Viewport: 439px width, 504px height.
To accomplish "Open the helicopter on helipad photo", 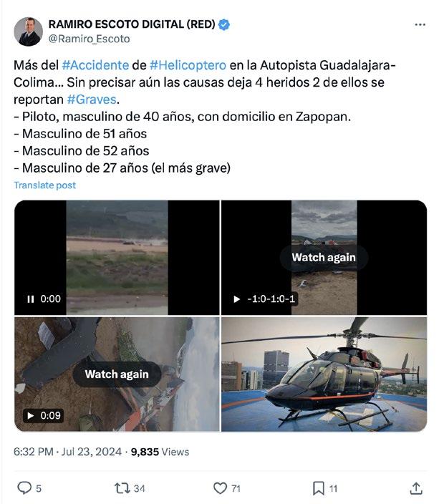I will coord(324,374).
